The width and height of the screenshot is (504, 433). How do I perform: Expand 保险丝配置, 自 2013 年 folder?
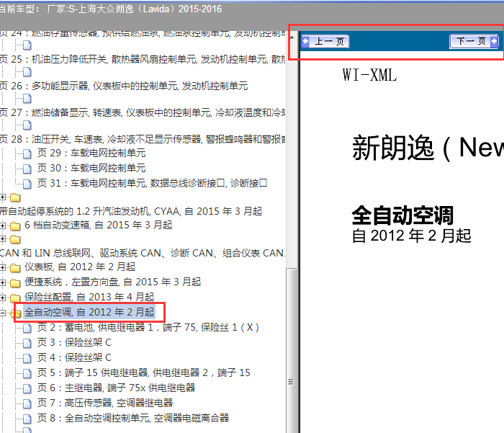pos(3,298)
